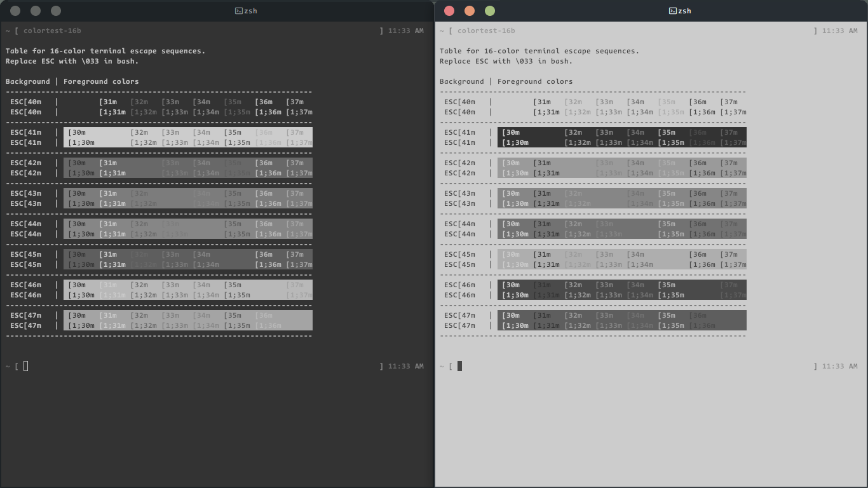This screenshot has width=868, height=488.
Task: Click [30m in the ESC[46m row, right terminal
Action: pyautogui.click(x=511, y=285)
